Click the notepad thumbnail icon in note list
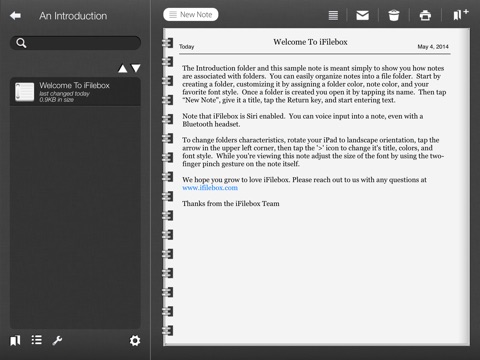The width and height of the screenshot is (480, 360). [24, 92]
